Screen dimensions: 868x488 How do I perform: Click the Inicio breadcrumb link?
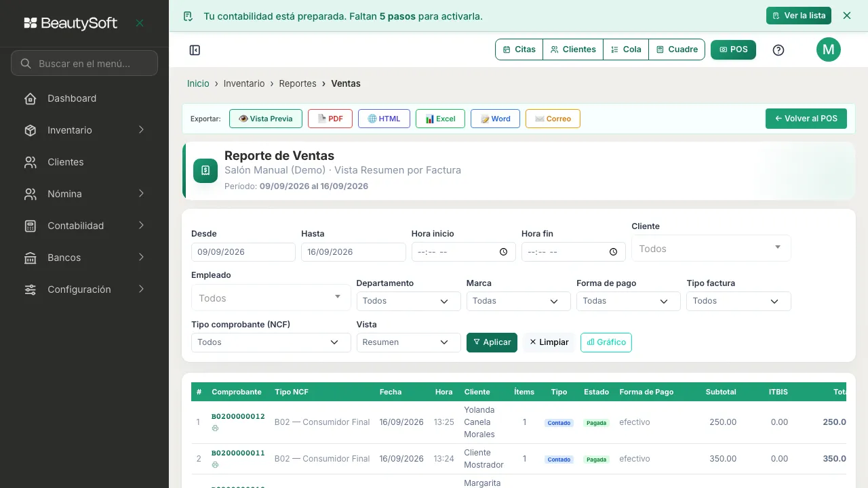[198, 83]
